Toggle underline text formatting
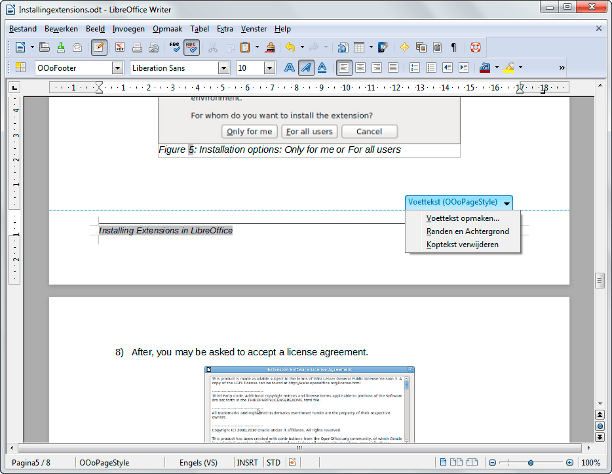Image resolution: width=612 pixels, height=474 pixels. 322,68
